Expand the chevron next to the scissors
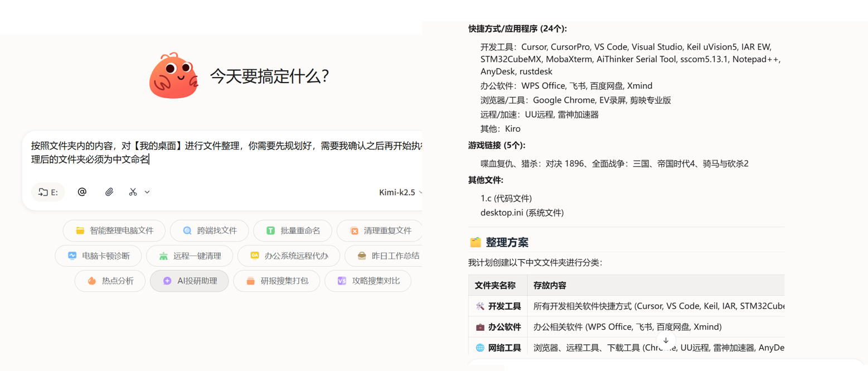 [147, 192]
